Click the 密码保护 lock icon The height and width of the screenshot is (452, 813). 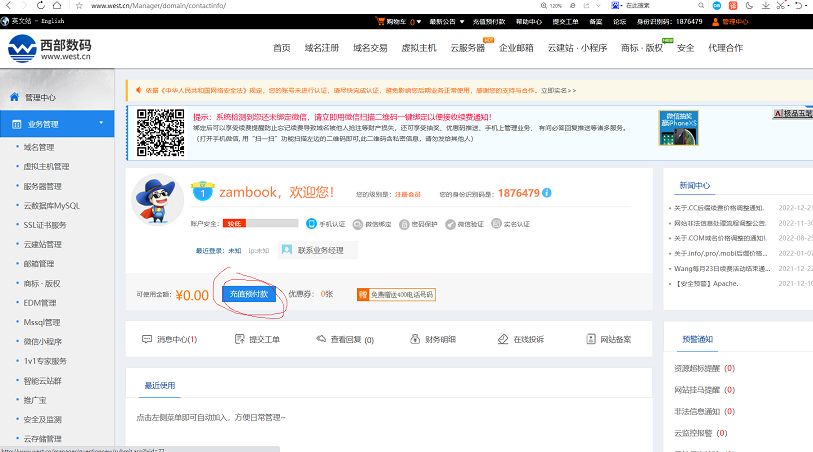click(x=404, y=224)
